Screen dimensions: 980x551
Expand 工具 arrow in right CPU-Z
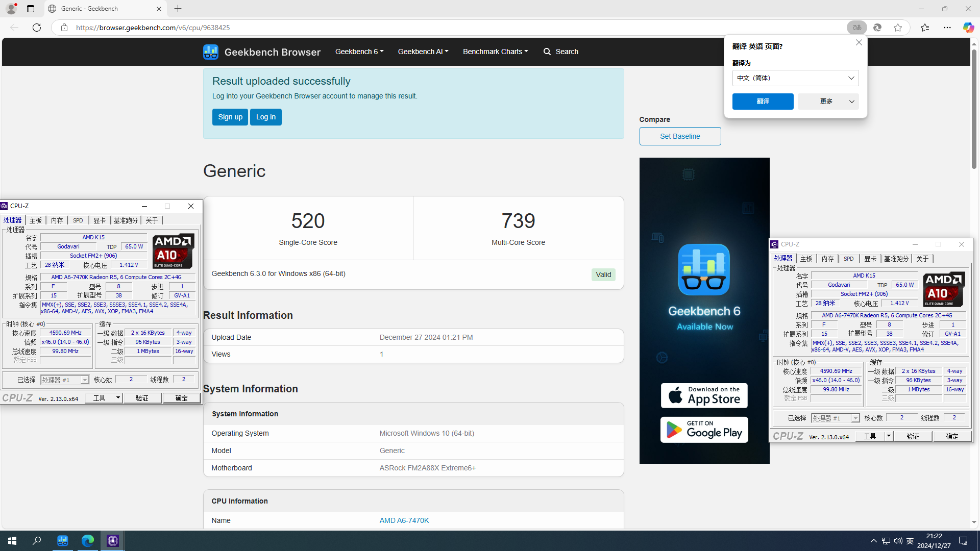pos(889,436)
